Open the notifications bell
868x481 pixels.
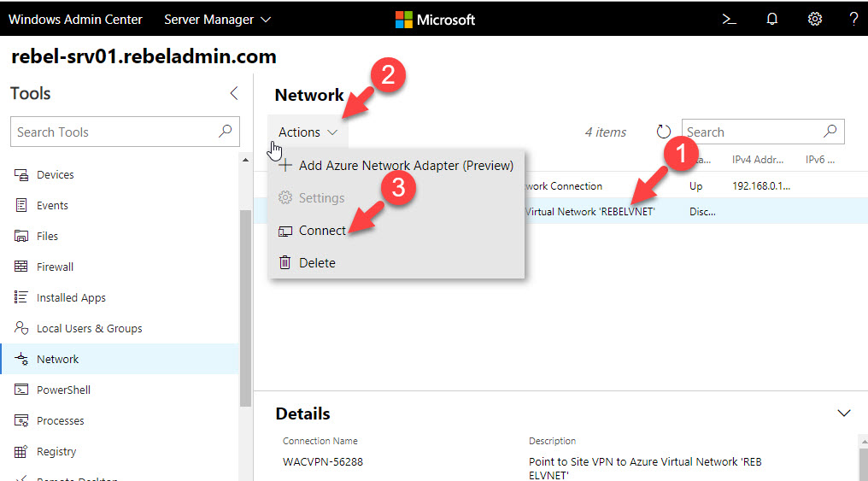click(x=772, y=19)
